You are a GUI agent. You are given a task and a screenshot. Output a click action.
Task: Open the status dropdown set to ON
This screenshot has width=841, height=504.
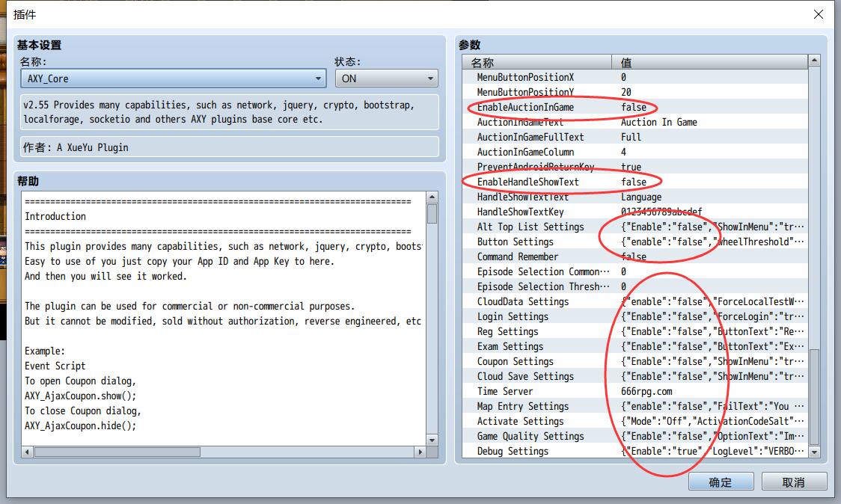coord(386,79)
